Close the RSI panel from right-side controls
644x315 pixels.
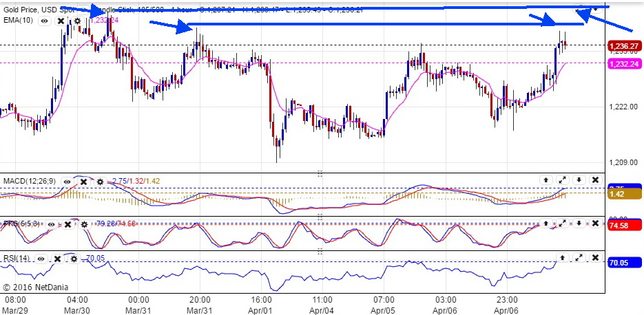point(595,258)
